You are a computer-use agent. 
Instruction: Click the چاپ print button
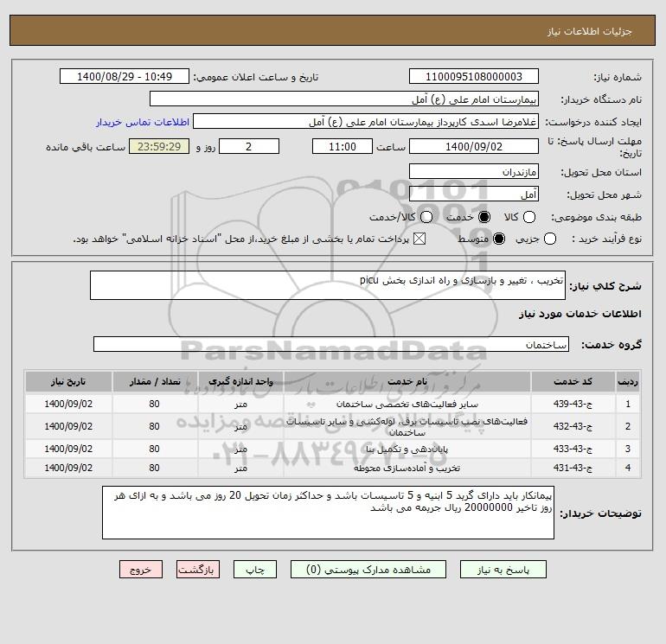click(x=255, y=570)
